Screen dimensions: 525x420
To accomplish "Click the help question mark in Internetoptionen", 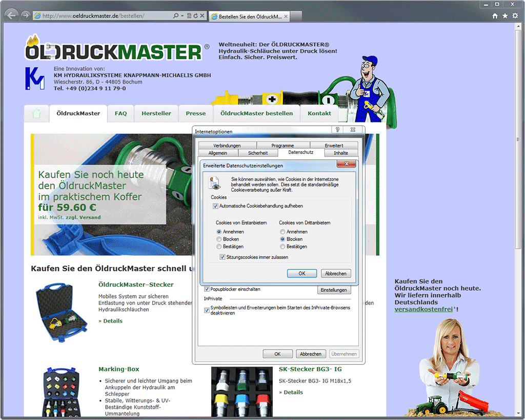I will coord(337,130).
